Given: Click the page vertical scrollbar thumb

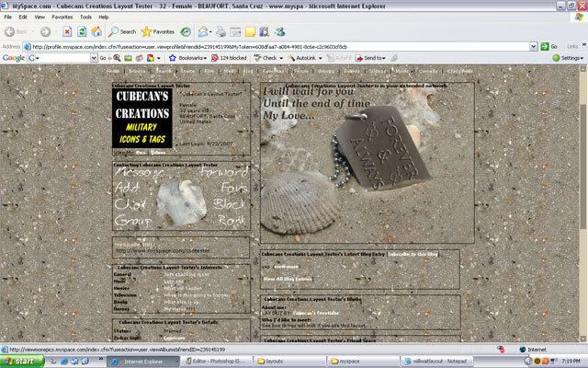Looking at the screenshot, I should 583,166.
